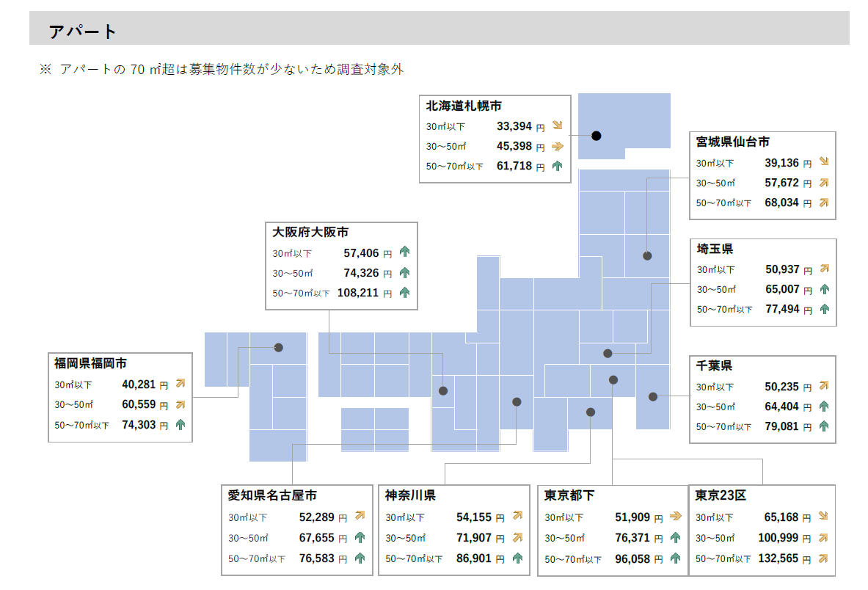
Task: Click the sideways arrow beside Sapporo 45,398 円
Action: coord(557,146)
